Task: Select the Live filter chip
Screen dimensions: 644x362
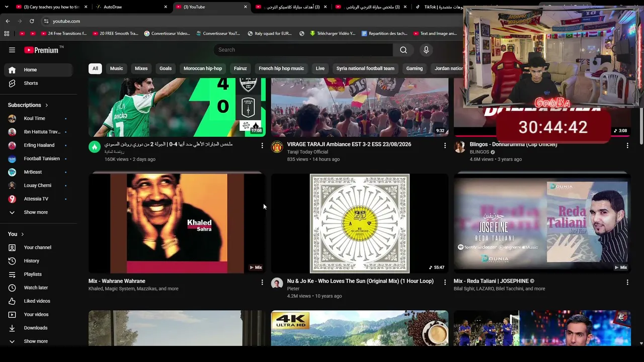Action: click(320, 68)
